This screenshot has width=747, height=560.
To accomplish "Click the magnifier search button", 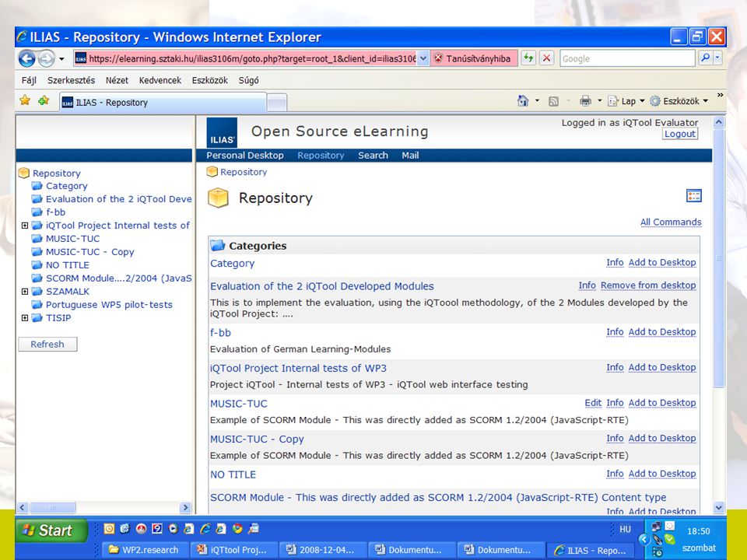I will pyautogui.click(x=705, y=58).
